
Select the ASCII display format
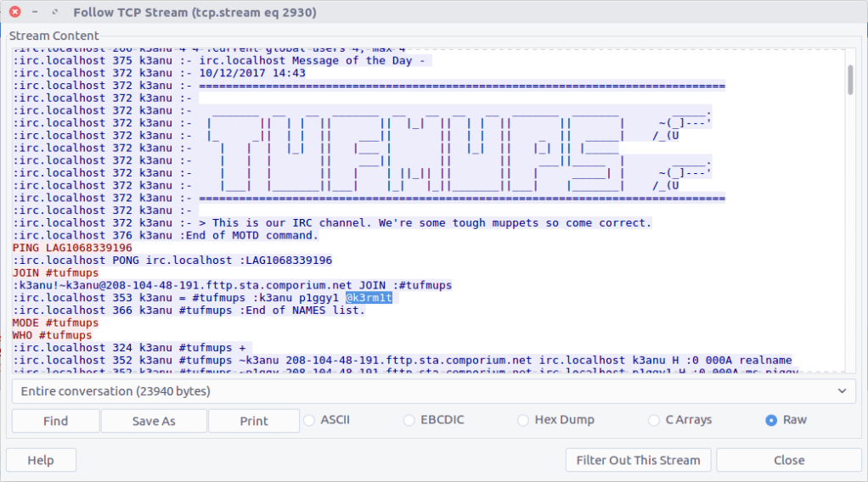pyautogui.click(x=310, y=420)
